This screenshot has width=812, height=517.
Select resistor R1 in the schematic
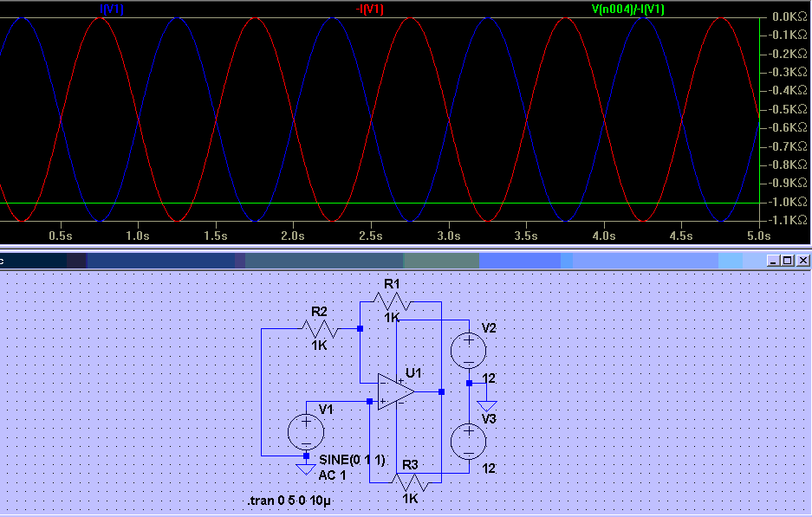point(392,301)
